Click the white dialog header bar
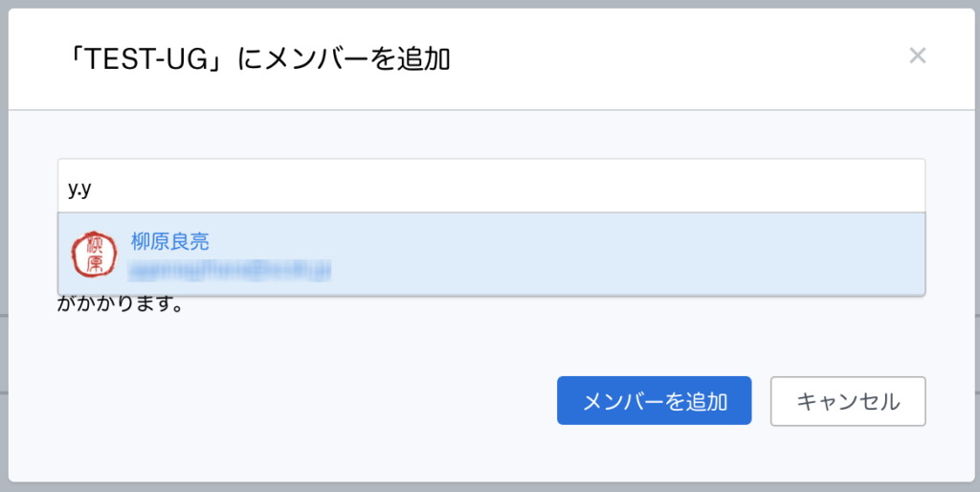Screen dimensions: 980x492 490,59
